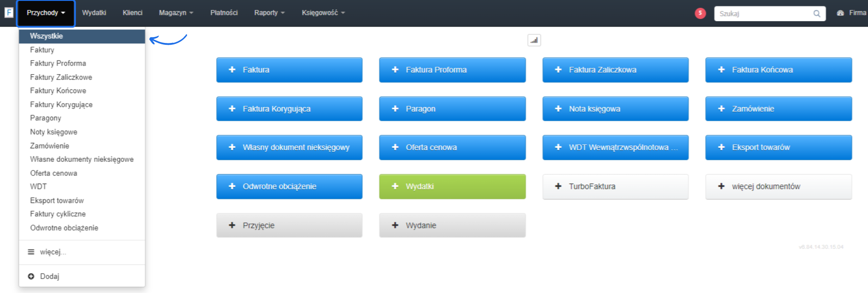Create a new Faktura Zaliczkowa

coord(615,70)
